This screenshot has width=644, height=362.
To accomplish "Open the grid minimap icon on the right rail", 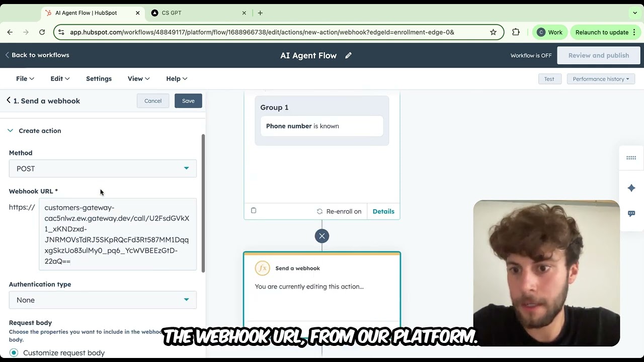I will [x=631, y=158].
